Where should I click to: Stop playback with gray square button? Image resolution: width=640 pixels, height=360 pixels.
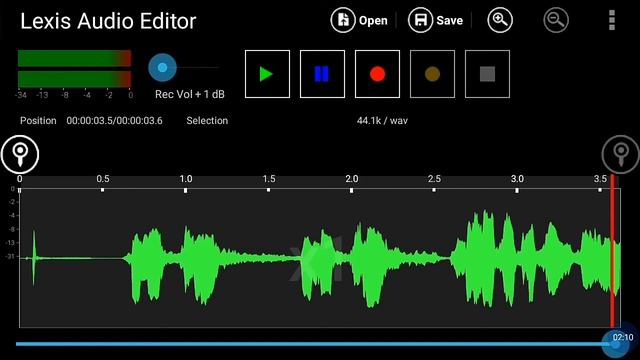pyautogui.click(x=487, y=74)
